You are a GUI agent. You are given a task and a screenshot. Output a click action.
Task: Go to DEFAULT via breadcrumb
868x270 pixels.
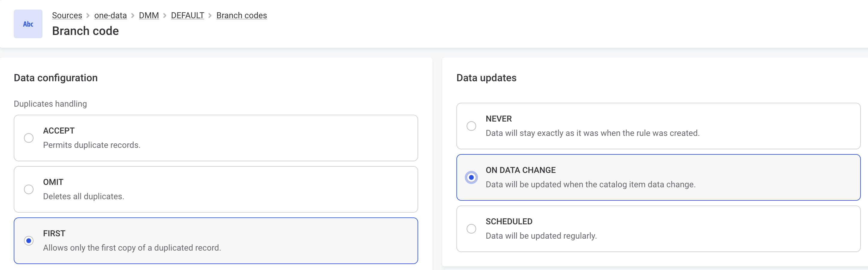point(187,15)
